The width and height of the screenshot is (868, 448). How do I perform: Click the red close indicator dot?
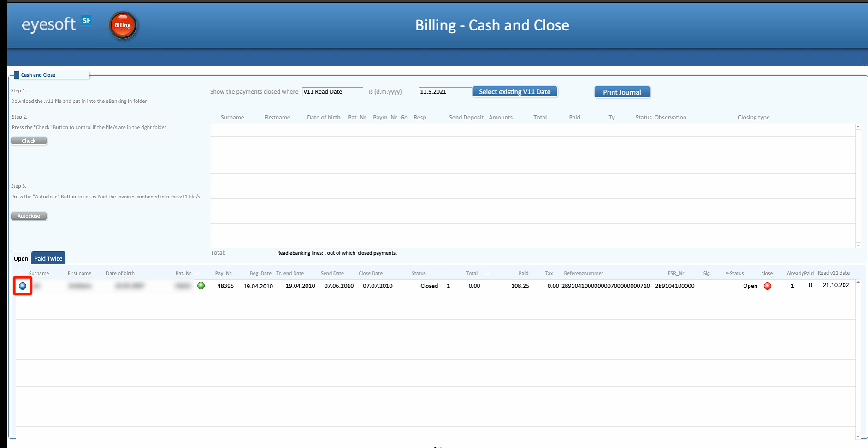tap(768, 286)
